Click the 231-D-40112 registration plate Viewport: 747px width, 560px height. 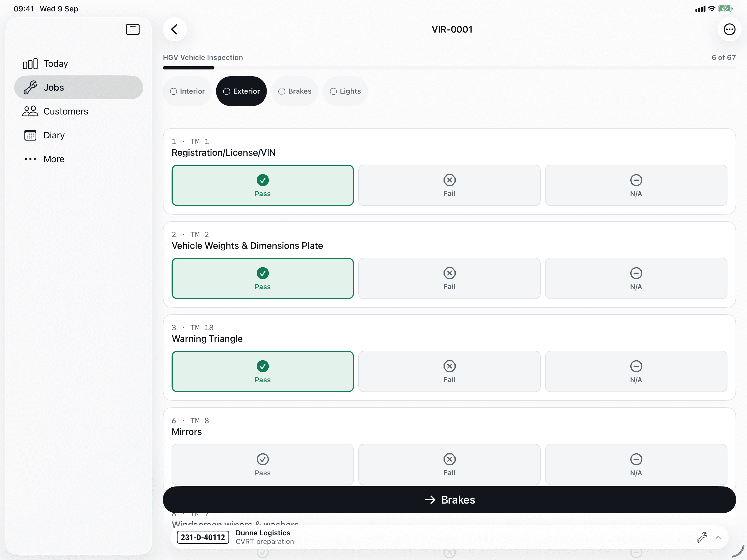tap(203, 537)
